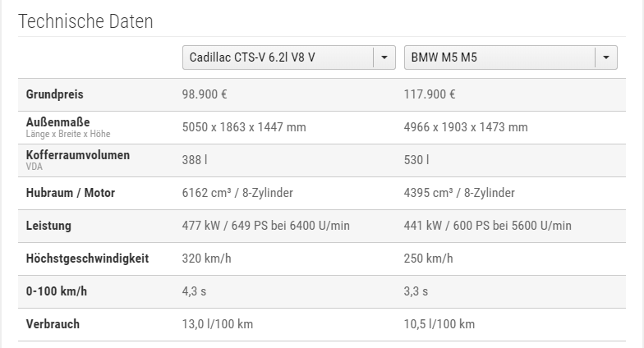Click the 0-100 km/h row label
Viewport: 644px width, 348px height.
[56, 291]
